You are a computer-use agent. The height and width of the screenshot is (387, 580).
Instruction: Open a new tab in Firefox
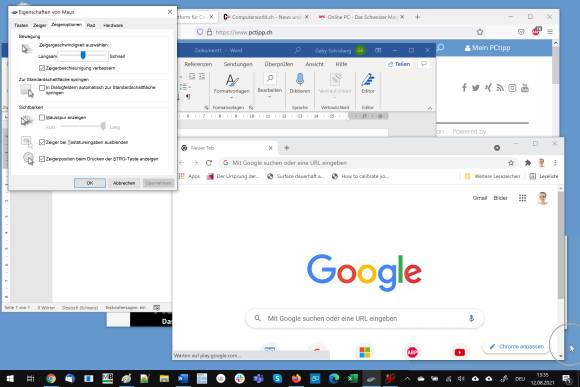pos(417,17)
